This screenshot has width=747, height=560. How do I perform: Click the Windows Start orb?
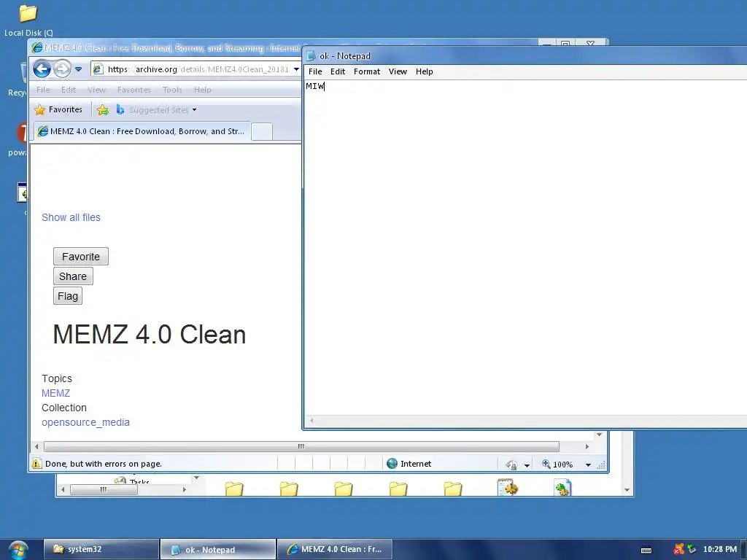tap(18, 550)
